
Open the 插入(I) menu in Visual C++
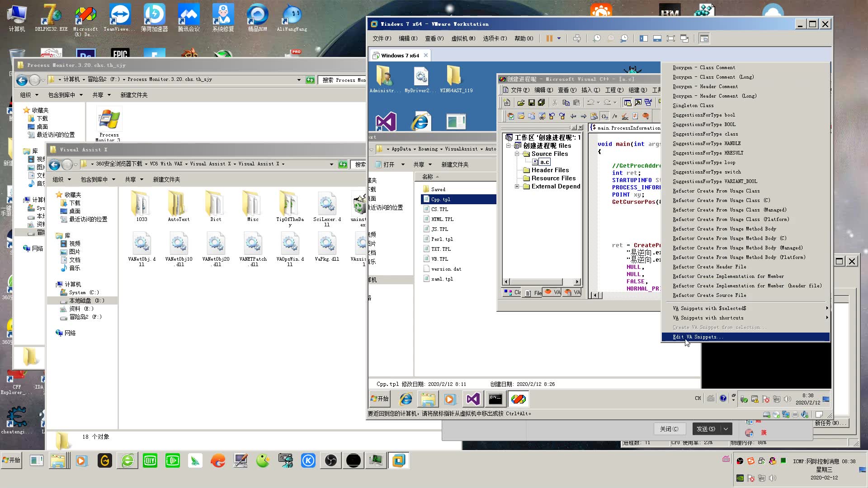590,90
